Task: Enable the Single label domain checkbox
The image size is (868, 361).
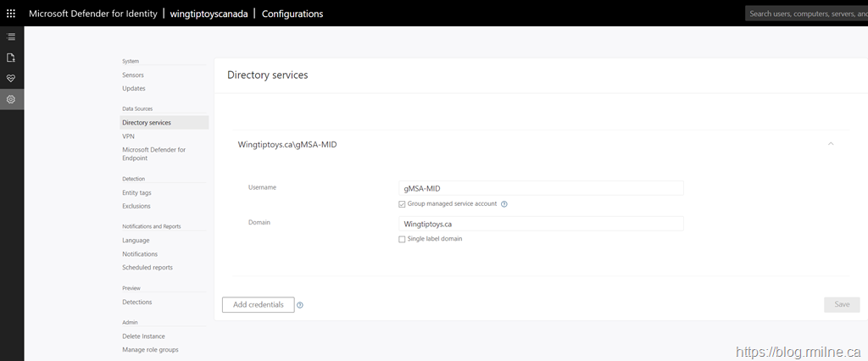Action: 402,239
